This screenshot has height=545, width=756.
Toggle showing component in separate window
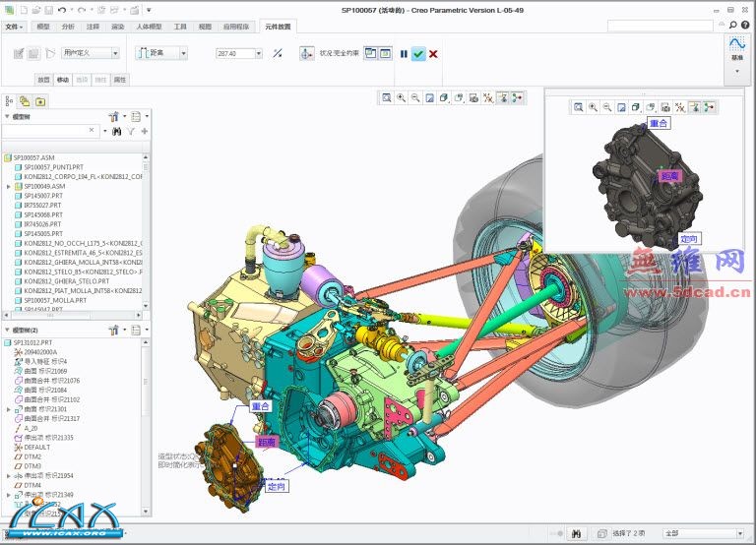[x=370, y=53]
